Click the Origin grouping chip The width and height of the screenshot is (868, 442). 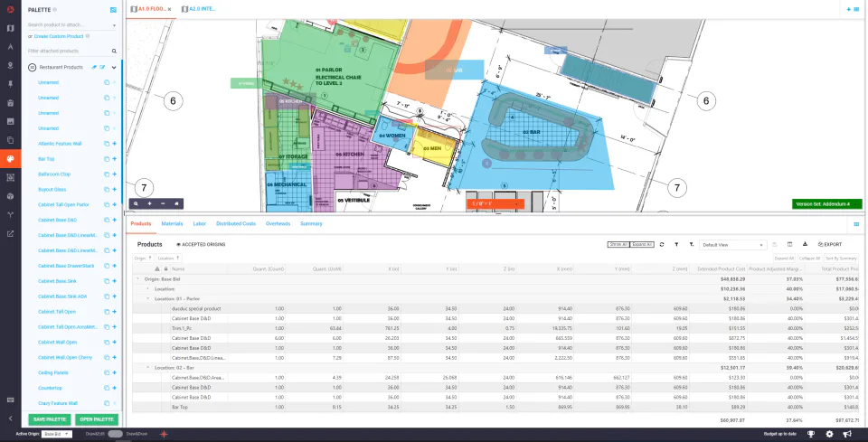click(144, 259)
